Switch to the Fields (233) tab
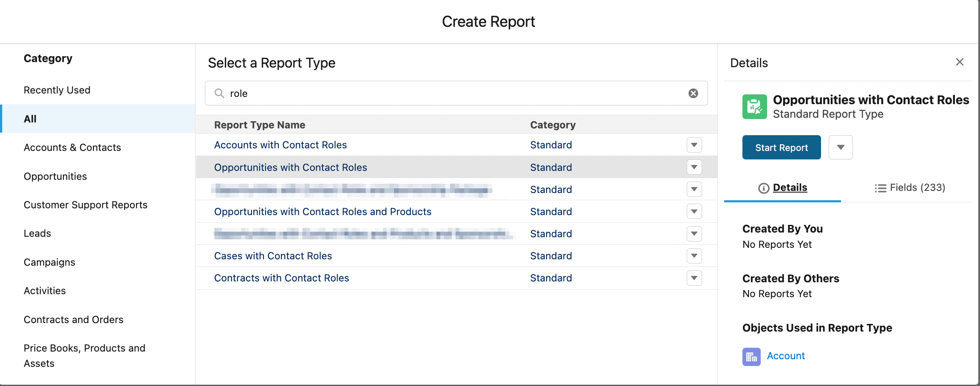The image size is (980, 386). click(910, 187)
